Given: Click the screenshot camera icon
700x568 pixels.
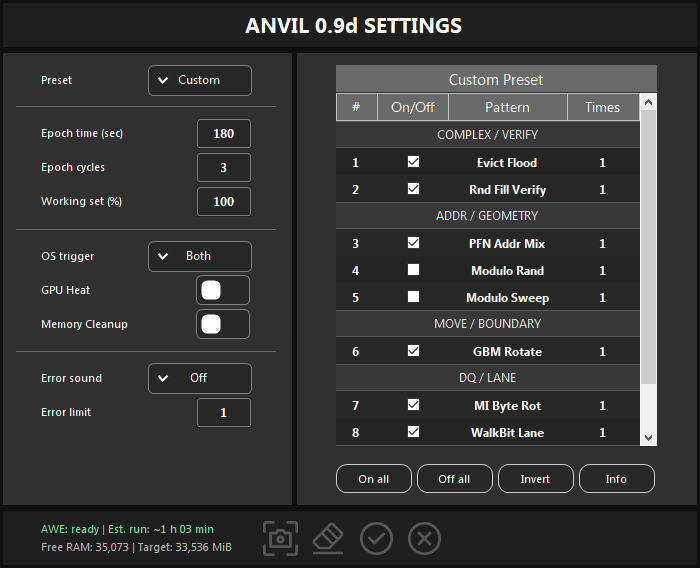Looking at the screenshot, I should coord(280,539).
